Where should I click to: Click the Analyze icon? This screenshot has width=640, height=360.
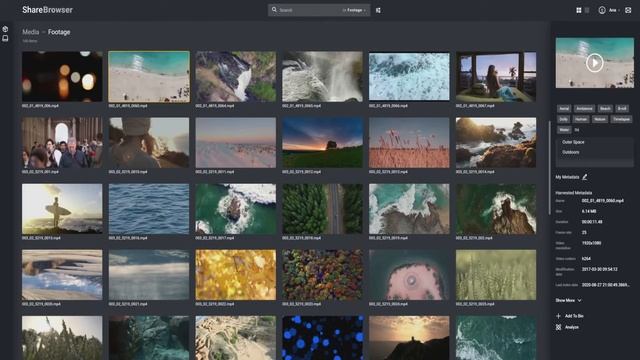[x=558, y=327]
